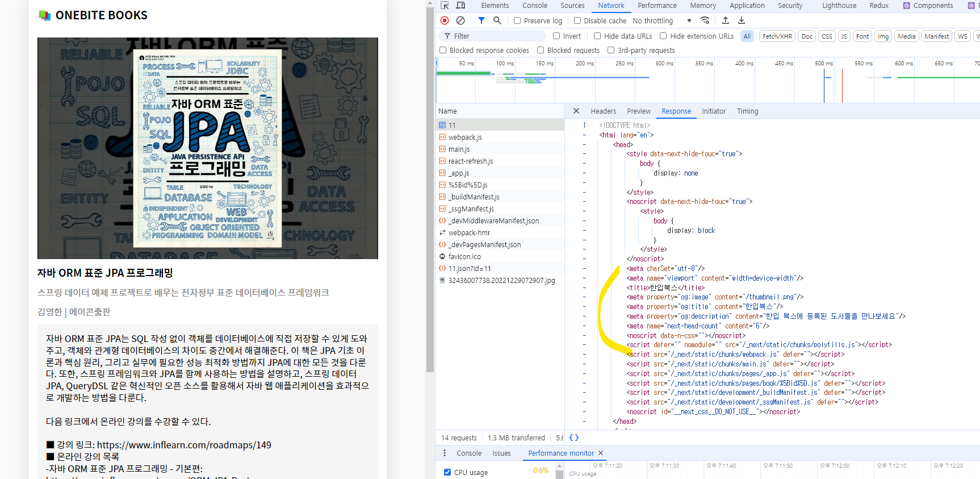Screen dimensions: 980x479
Task: Switch drawer to Issues tab
Action: pos(501,453)
